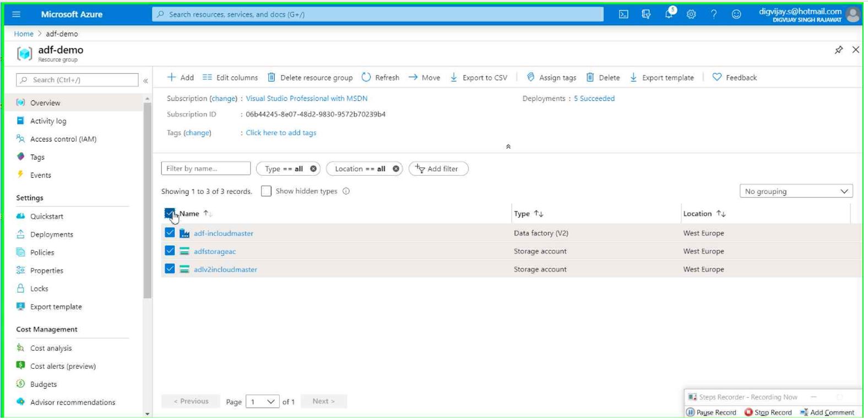Focus the top Azure search bar
This screenshot has width=868, height=420.
[x=378, y=14]
